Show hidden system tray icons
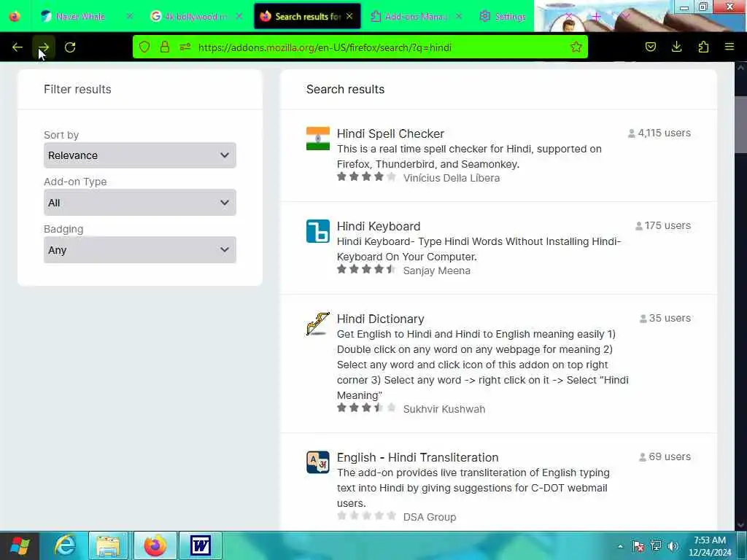The width and height of the screenshot is (747, 560). click(x=620, y=546)
